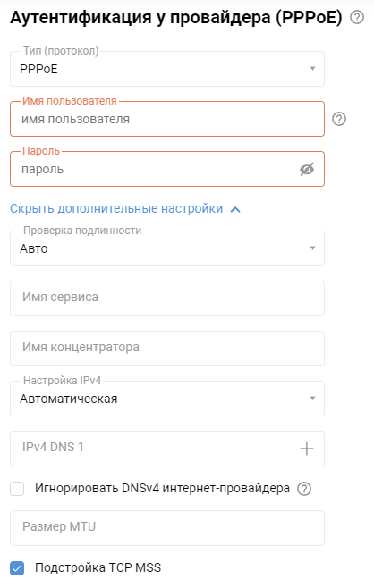
Task: Enable Игнорировать DNSv4 интернет-провайдера checkbox
Action: [17, 489]
